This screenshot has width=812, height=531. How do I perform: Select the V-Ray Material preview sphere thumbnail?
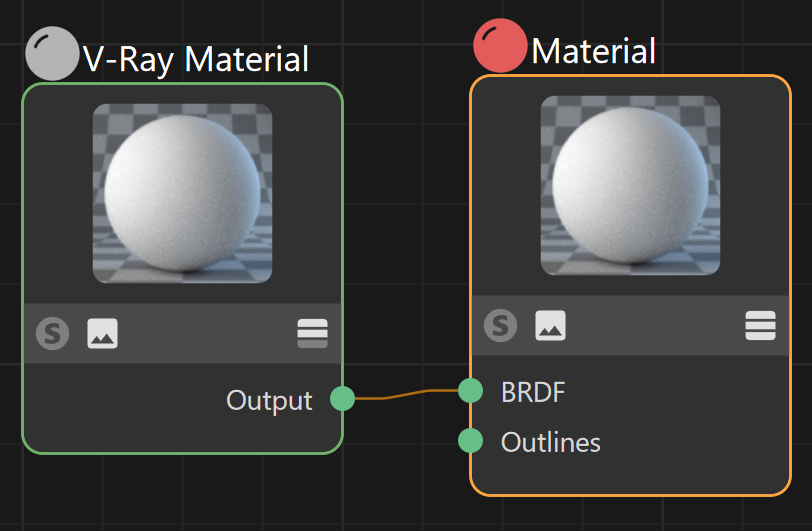(182, 193)
